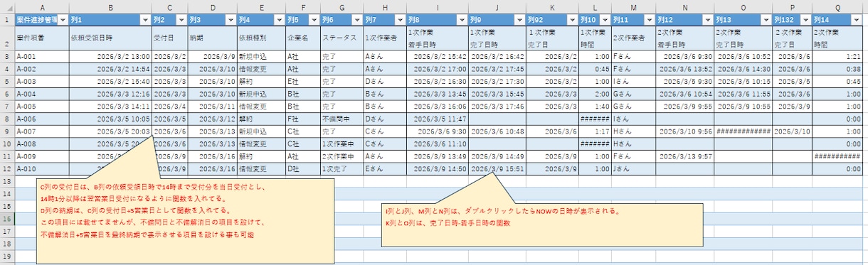868x265 pixels.
Task: Click the worker cell Jさん
Action: tap(633, 168)
